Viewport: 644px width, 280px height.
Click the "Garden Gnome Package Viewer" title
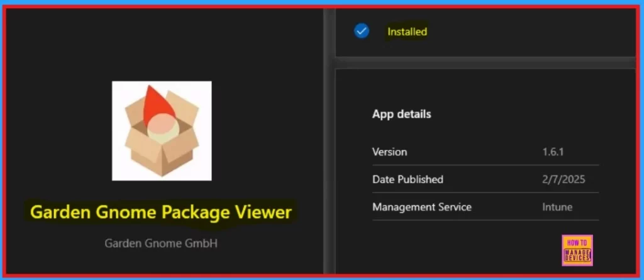click(x=161, y=212)
